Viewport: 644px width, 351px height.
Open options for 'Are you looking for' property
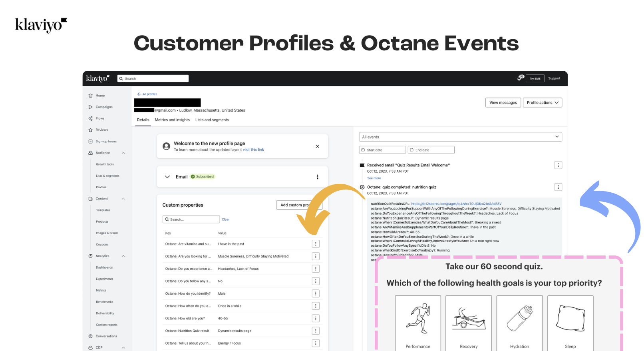(x=316, y=256)
